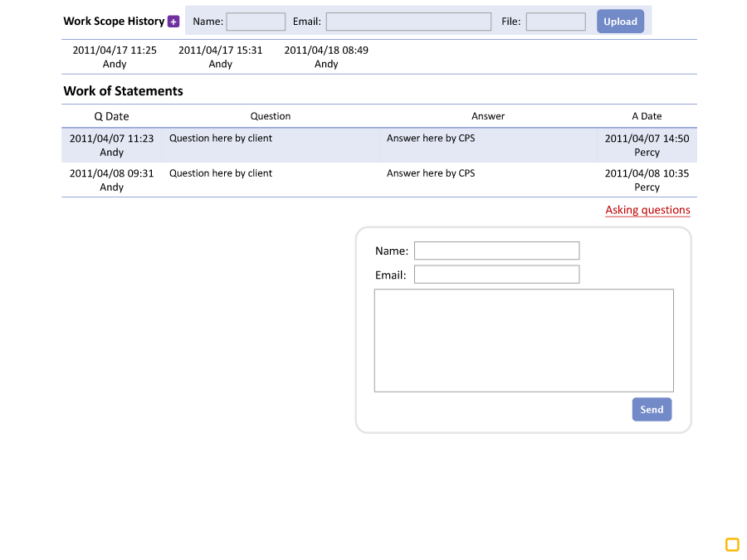The height and width of the screenshot is (560, 747).
Task: Click the Answer column header
Action: click(x=488, y=116)
